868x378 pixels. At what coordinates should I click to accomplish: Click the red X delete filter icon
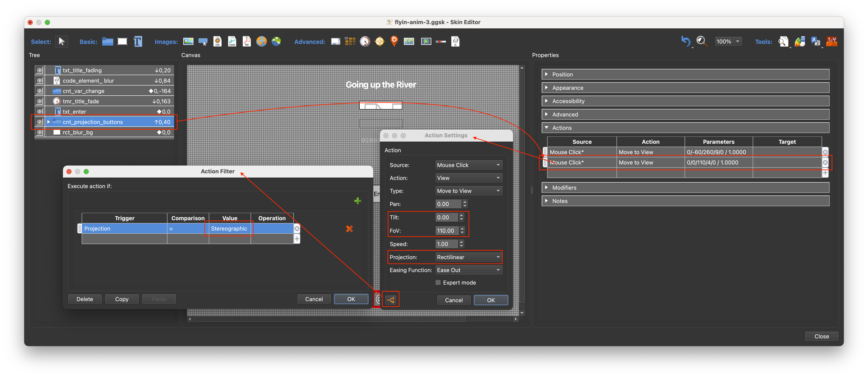(x=349, y=229)
